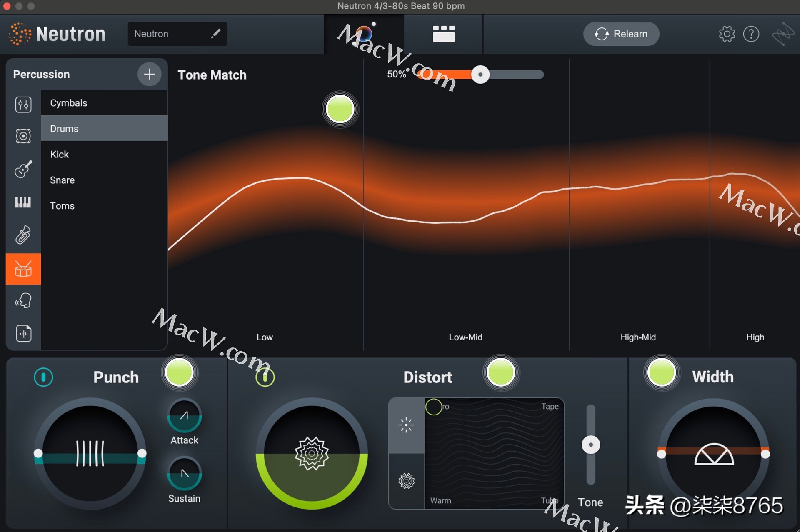Switch to the module chain view icon

[x=443, y=34]
